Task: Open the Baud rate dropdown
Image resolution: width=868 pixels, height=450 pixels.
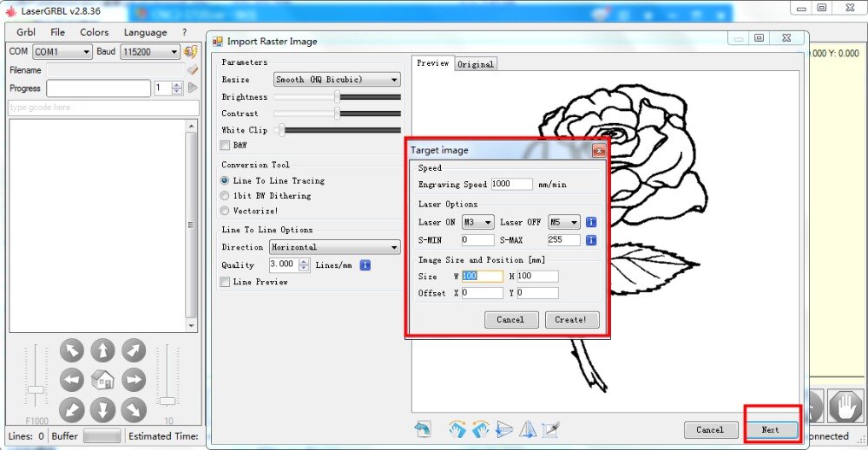Action: (149, 51)
